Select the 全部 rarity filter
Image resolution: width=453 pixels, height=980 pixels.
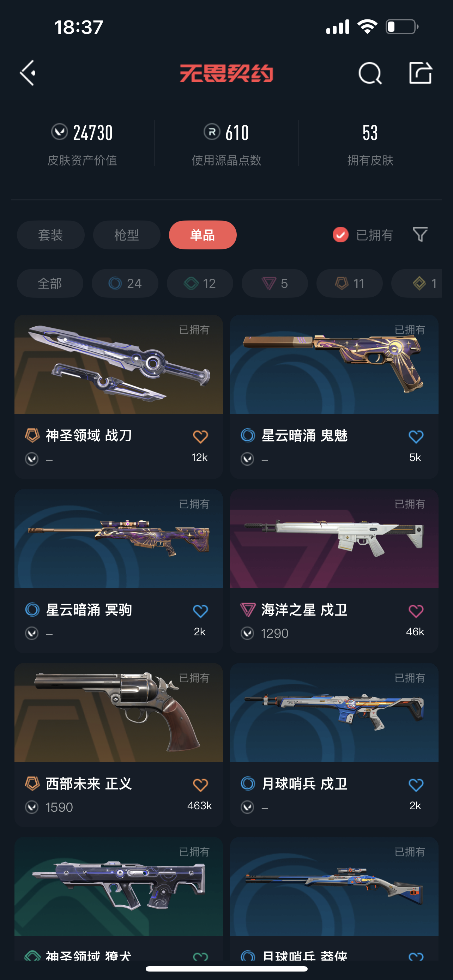point(50,283)
